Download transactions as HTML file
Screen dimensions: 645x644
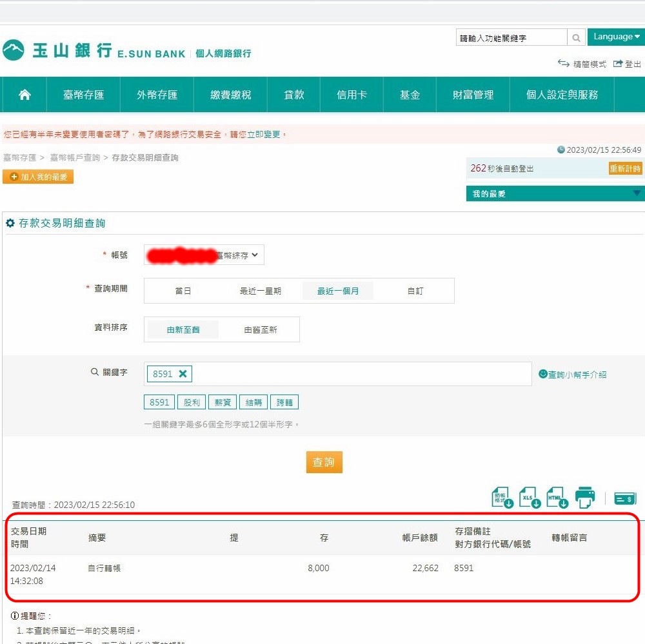pyautogui.click(x=557, y=498)
